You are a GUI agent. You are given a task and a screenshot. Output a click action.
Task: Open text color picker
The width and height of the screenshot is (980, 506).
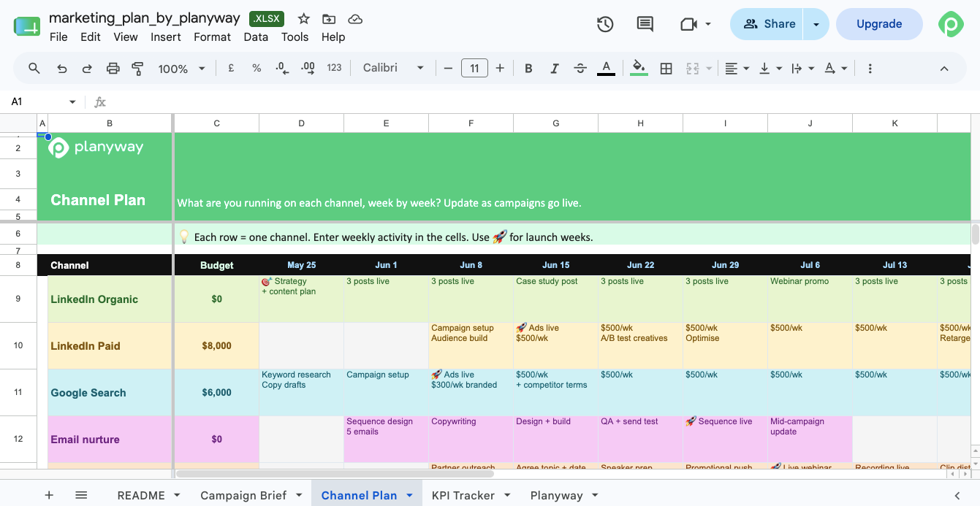(x=606, y=68)
